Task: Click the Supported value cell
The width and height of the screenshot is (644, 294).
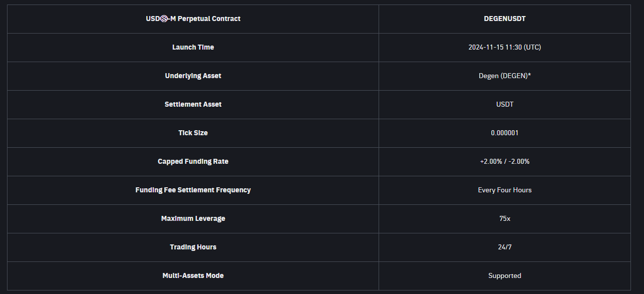Action: click(x=504, y=275)
